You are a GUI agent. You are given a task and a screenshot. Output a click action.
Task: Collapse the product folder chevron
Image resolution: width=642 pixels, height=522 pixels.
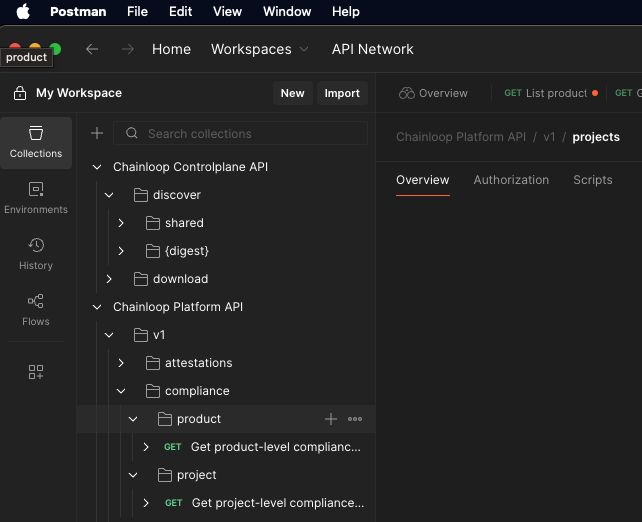(133, 419)
